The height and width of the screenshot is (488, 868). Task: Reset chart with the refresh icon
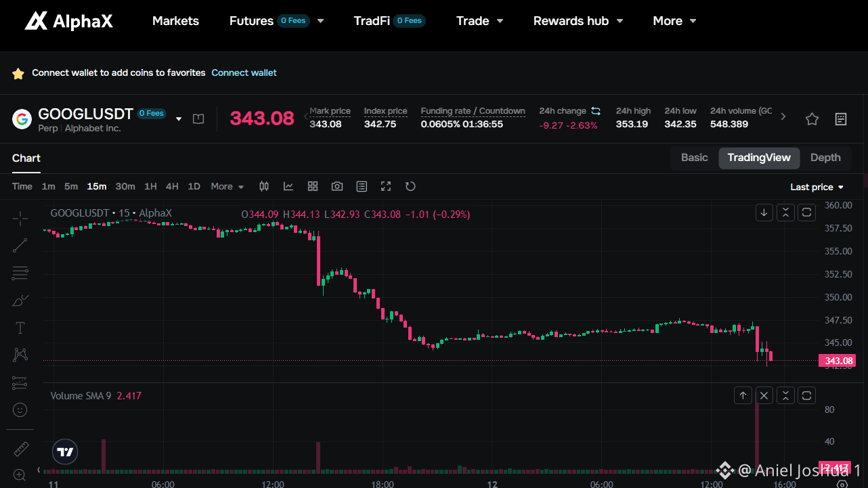410,186
